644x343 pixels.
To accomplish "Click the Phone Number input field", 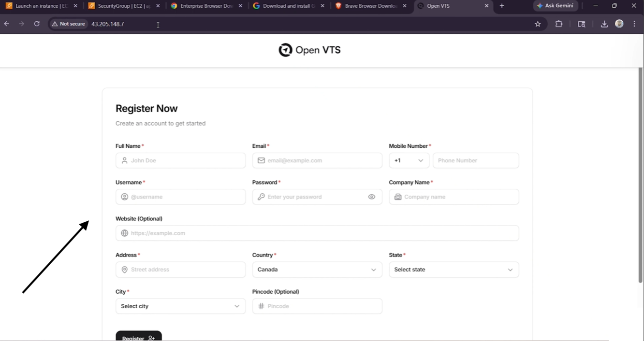I will coord(476,160).
